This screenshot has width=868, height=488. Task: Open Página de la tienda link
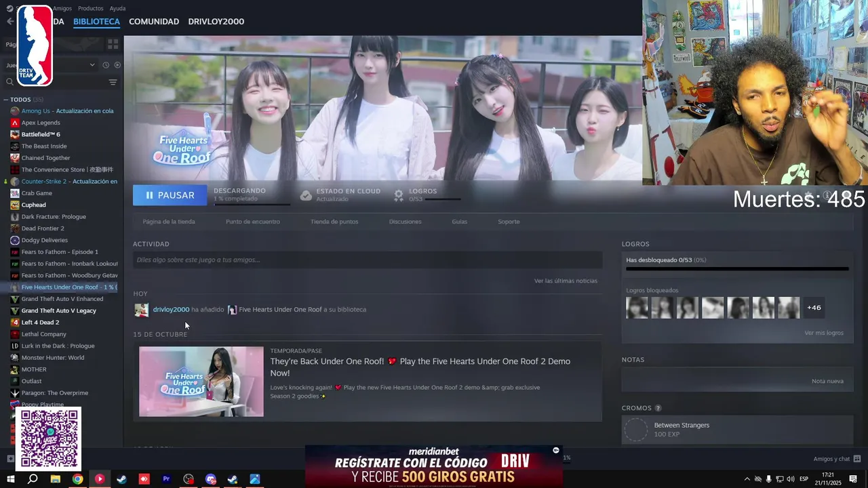coord(169,222)
